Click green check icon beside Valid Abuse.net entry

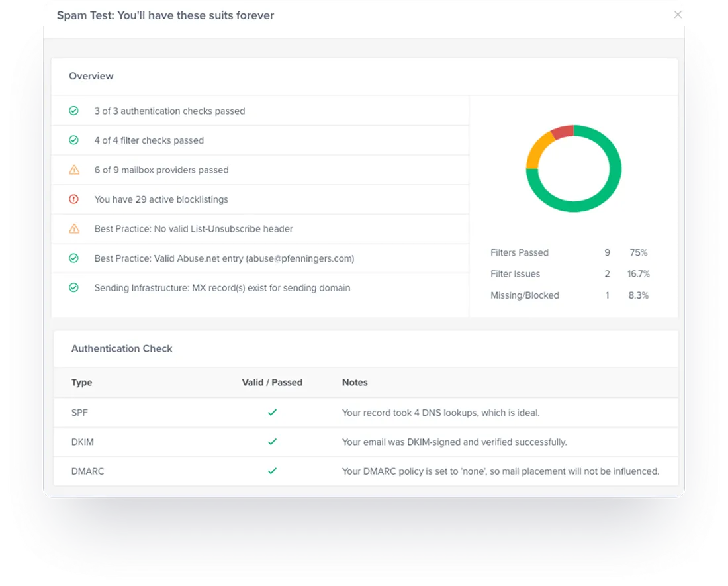click(74, 258)
